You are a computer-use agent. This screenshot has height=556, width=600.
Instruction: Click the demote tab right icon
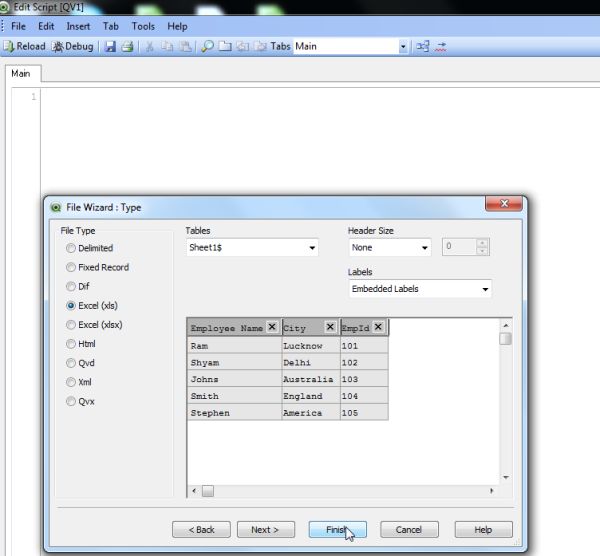click(260, 46)
